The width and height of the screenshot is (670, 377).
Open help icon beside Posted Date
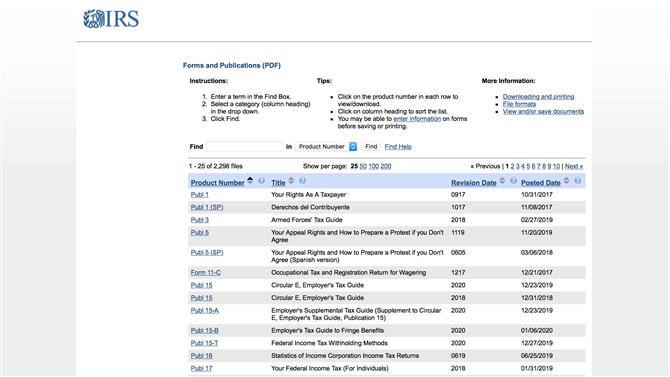click(577, 181)
